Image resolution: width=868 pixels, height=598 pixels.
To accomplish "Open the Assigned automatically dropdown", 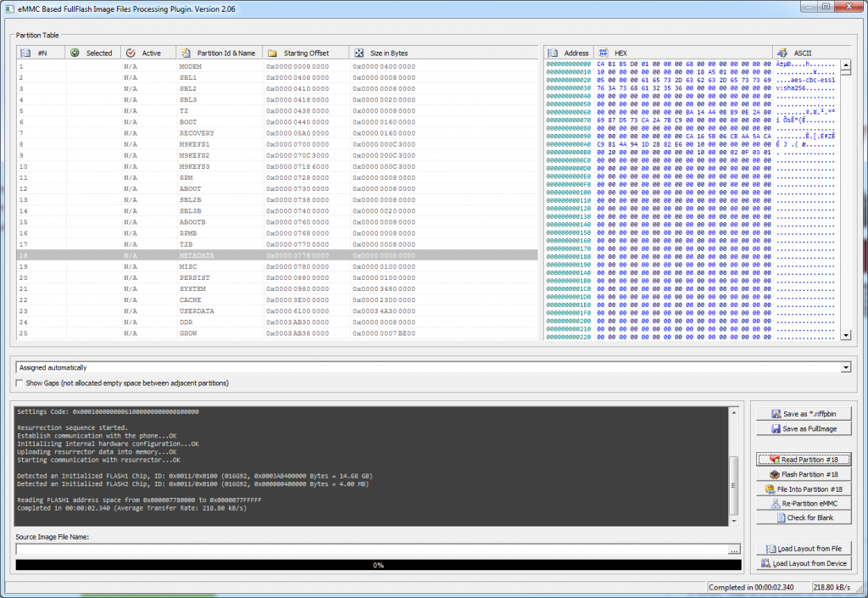I will click(x=845, y=367).
